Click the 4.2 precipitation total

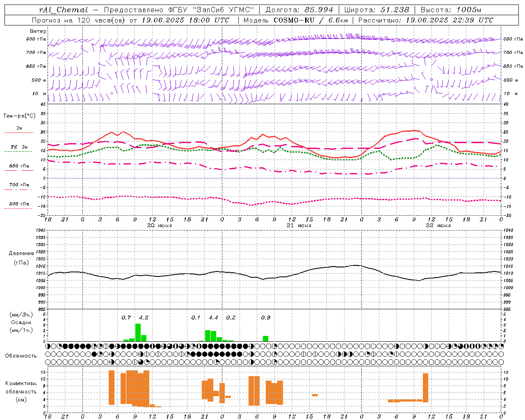(x=144, y=317)
